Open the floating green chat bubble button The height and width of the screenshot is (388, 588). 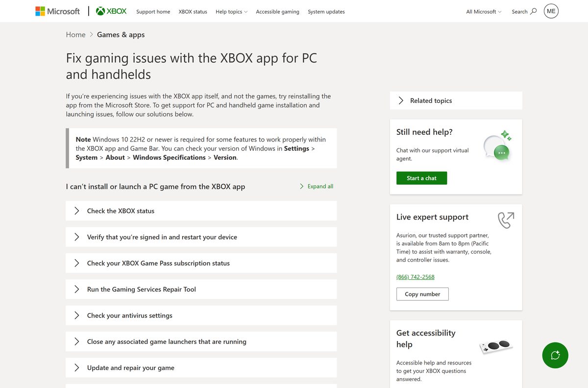(555, 355)
